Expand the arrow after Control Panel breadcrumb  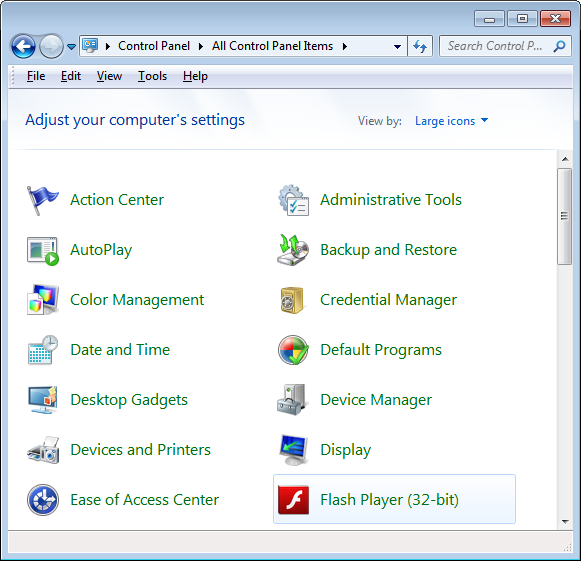(x=201, y=46)
